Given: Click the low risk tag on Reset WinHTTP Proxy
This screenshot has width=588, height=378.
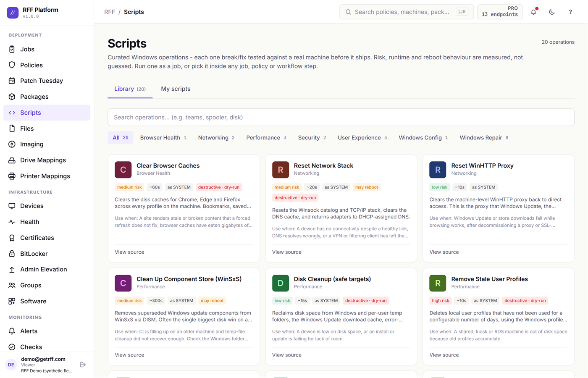Looking at the screenshot, I should 440,187.
